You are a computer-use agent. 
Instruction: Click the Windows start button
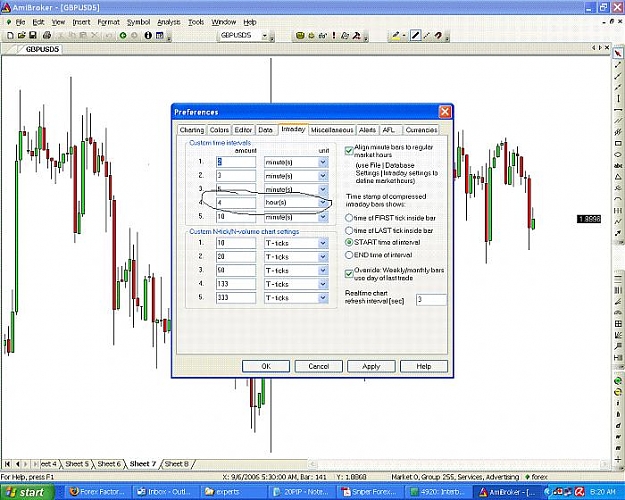pyautogui.click(x=26, y=492)
